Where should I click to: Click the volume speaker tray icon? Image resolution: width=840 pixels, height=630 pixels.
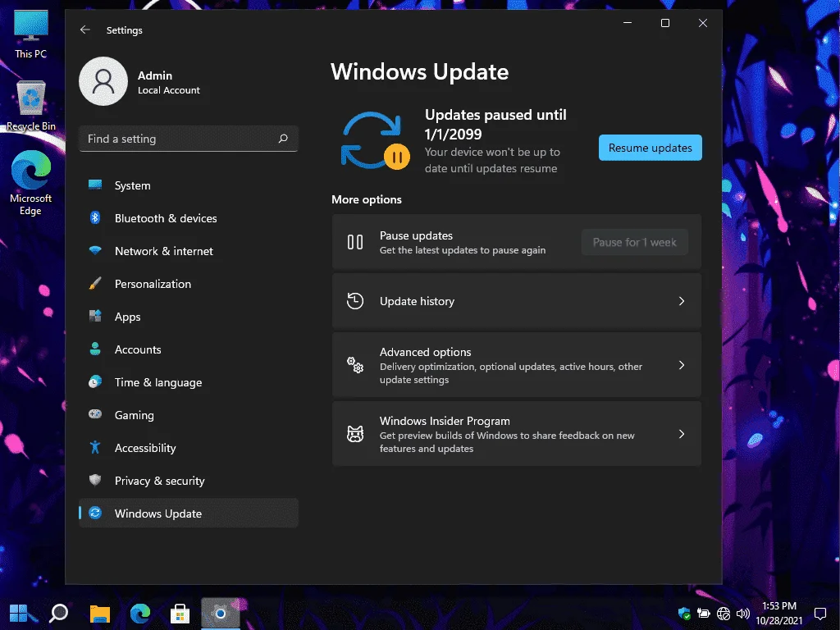[743, 614]
